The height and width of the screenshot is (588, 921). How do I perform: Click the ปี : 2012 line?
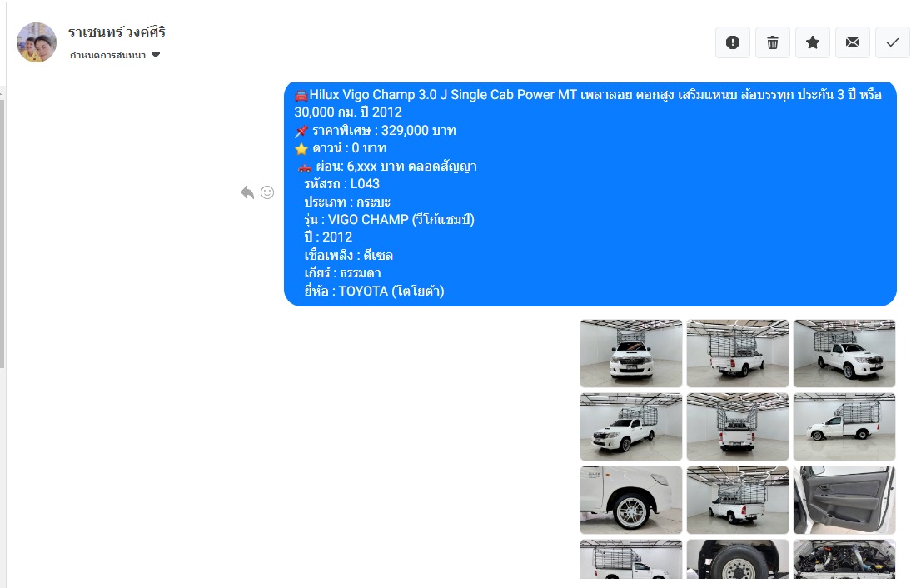328,237
